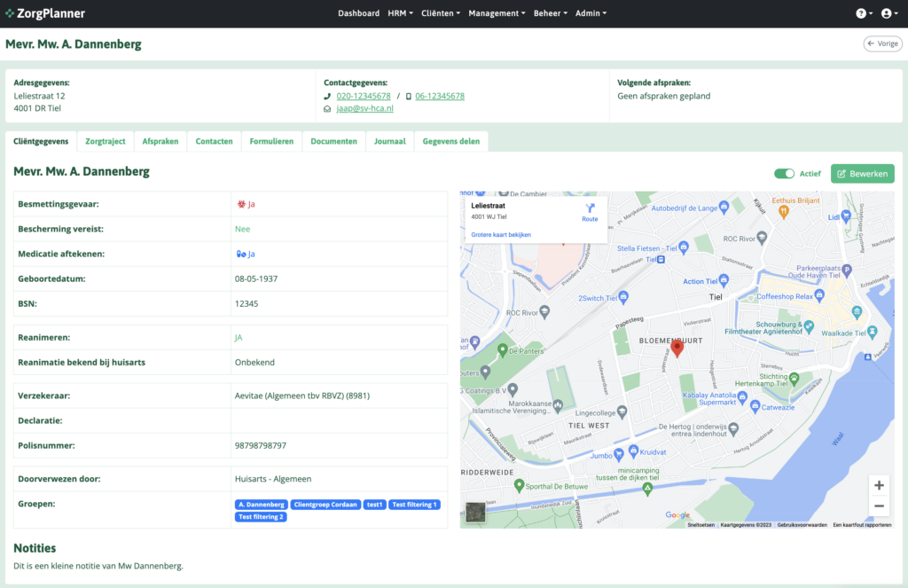This screenshot has width=908, height=588.
Task: Zoom in on the map
Action: click(879, 485)
